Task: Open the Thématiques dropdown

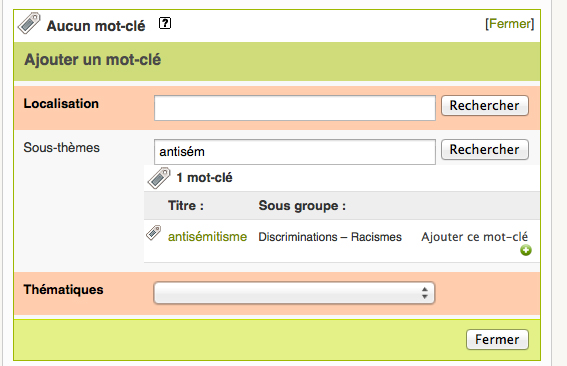Action: click(294, 293)
